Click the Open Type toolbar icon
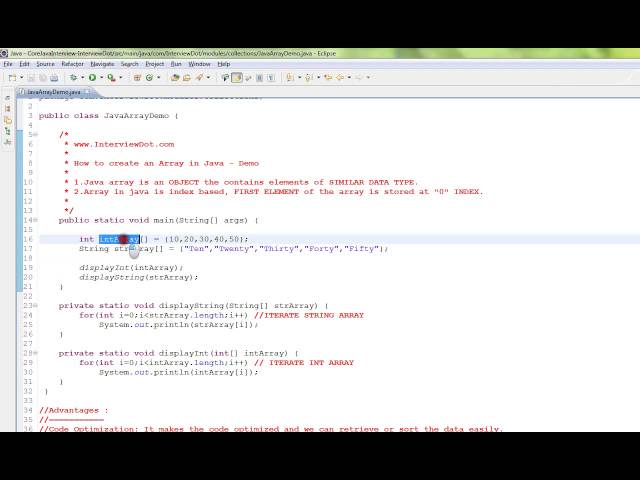The image size is (640, 480). pyautogui.click(x=175, y=78)
